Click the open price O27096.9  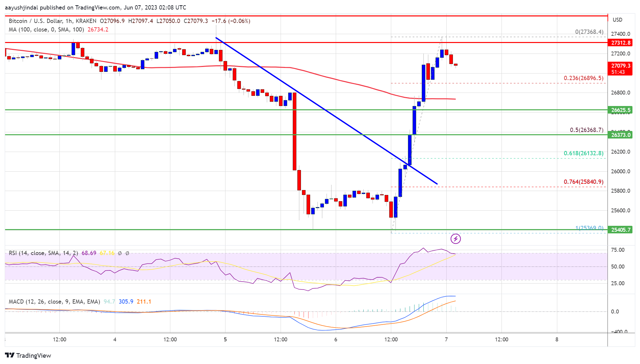click(x=112, y=21)
